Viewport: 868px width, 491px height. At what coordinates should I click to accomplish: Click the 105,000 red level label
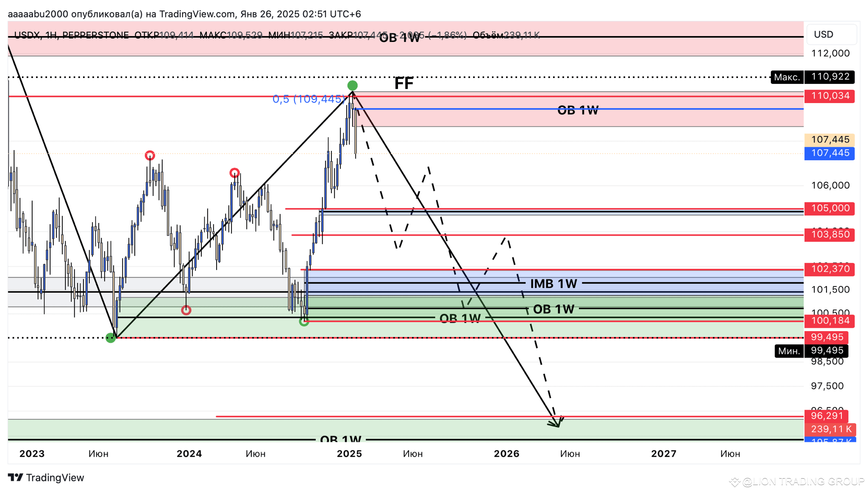pos(829,208)
